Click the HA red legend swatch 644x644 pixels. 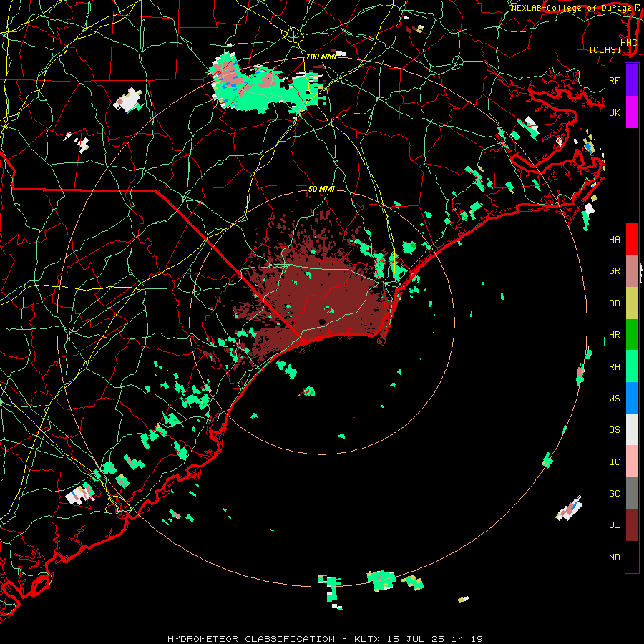632,239
